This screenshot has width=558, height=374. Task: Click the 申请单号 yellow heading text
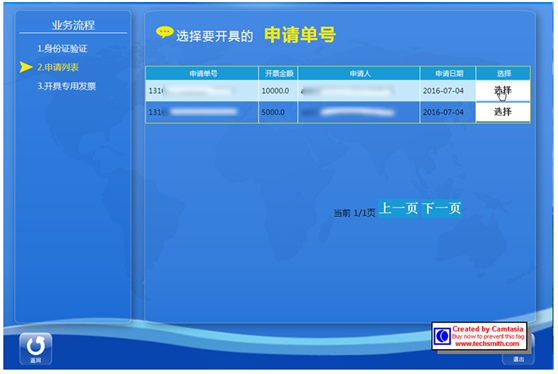pyautogui.click(x=300, y=35)
